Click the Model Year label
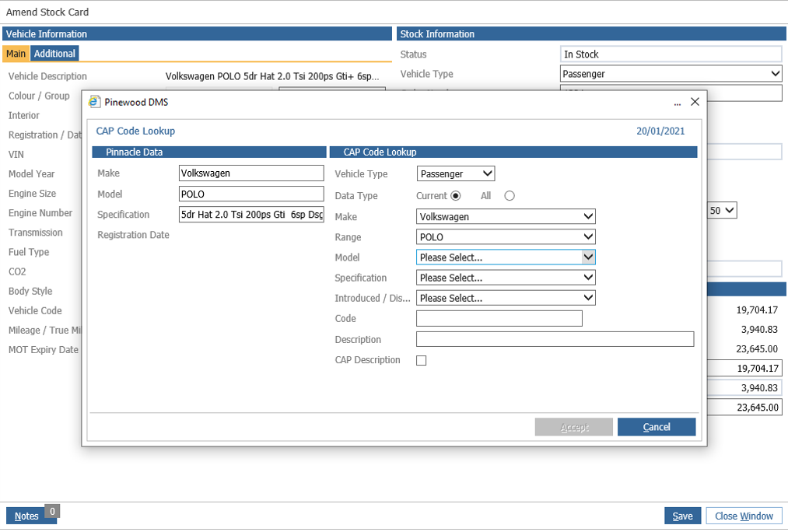 coord(32,173)
